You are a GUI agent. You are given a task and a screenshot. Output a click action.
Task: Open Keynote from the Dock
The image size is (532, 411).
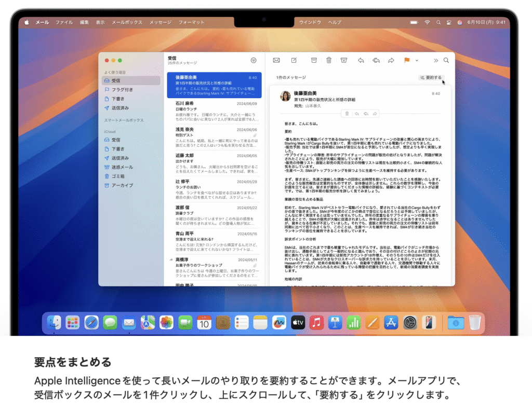[x=335, y=323]
